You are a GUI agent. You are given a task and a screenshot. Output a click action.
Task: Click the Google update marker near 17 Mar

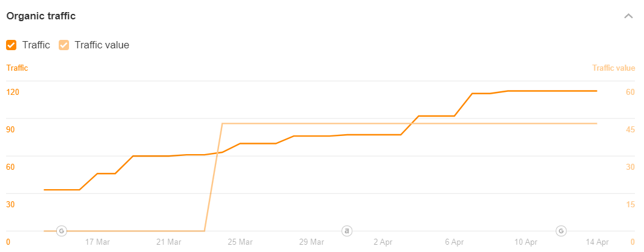(x=61, y=230)
